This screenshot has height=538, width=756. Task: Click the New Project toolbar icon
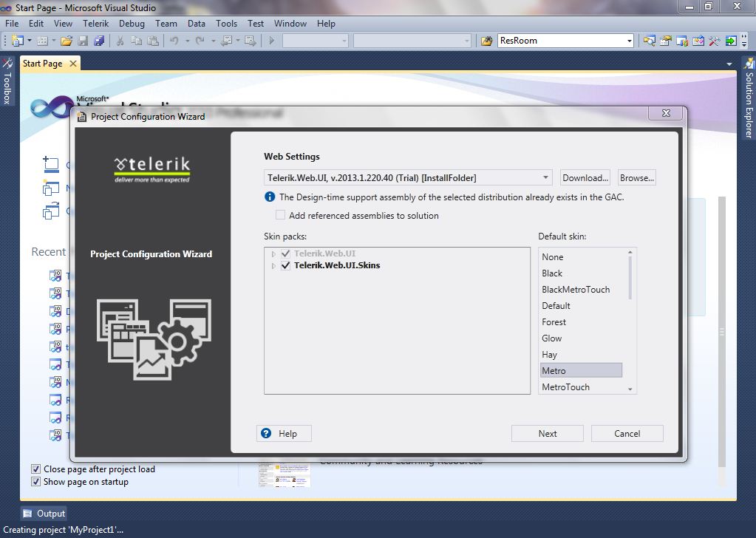pos(17,41)
